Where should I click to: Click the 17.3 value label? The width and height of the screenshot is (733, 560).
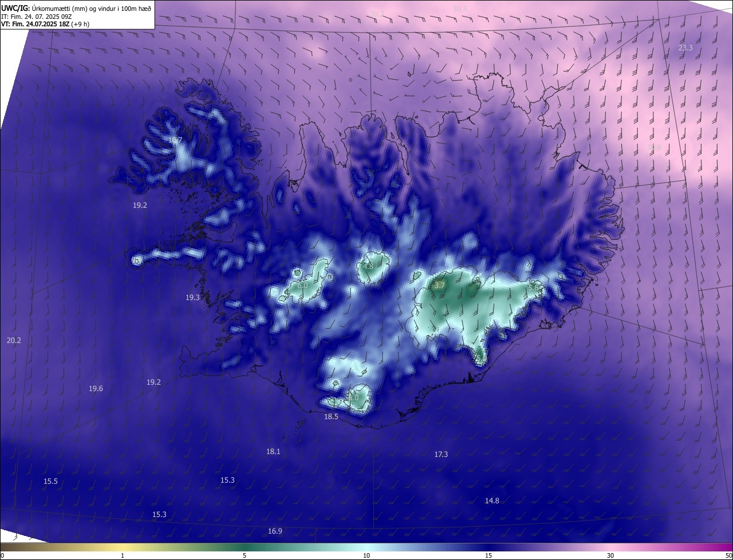click(x=441, y=455)
